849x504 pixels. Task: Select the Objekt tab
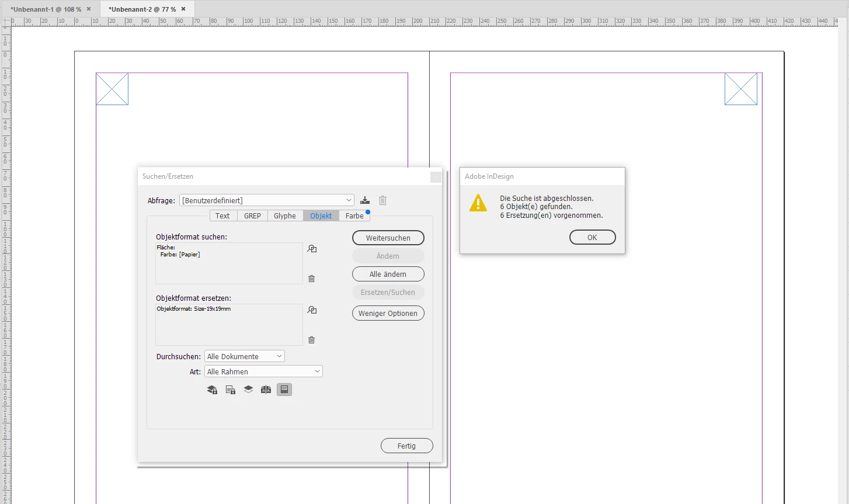point(321,215)
